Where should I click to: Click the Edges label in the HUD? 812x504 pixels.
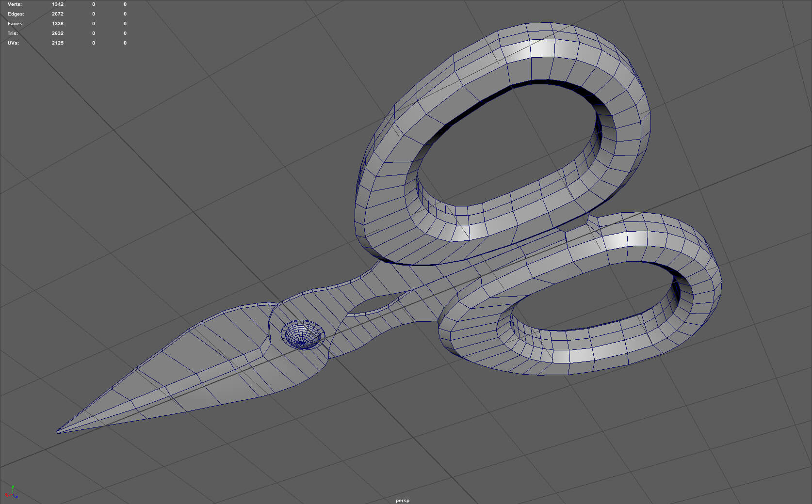coord(16,14)
